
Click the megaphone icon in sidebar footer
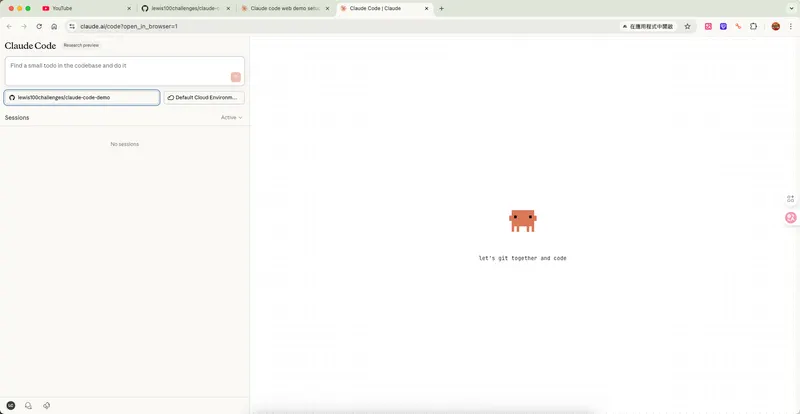(x=46, y=405)
